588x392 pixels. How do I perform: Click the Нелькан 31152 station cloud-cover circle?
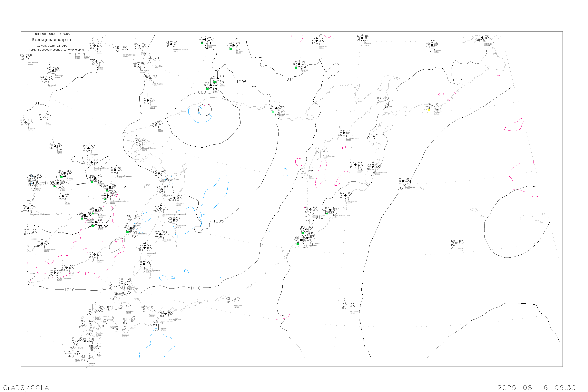coord(148,101)
